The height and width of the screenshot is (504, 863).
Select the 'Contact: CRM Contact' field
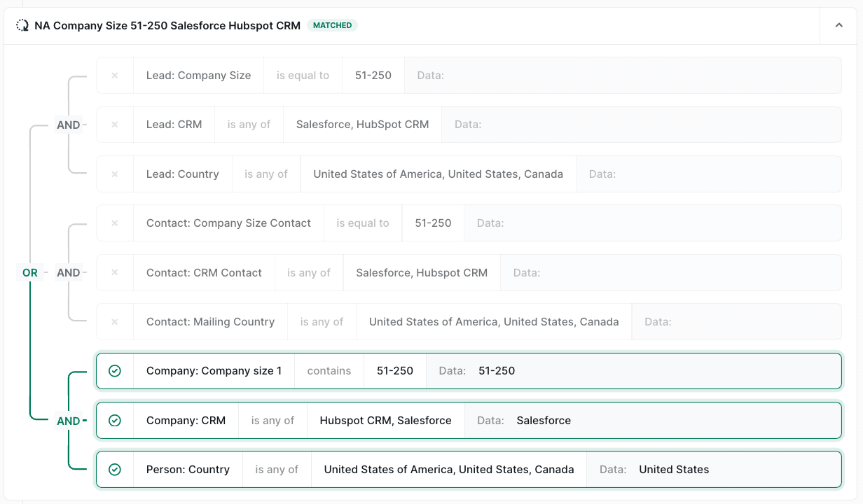pos(204,272)
